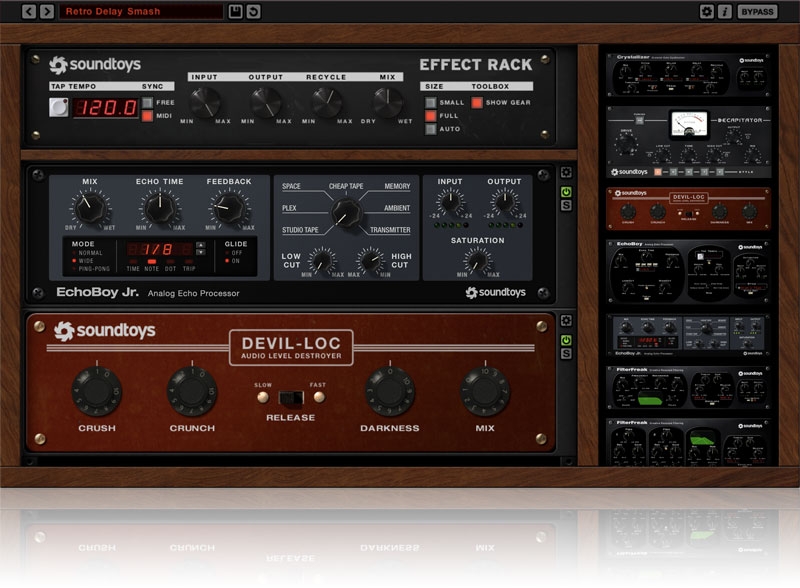
Task: Click the LOW CUT knob
Action: point(322,261)
